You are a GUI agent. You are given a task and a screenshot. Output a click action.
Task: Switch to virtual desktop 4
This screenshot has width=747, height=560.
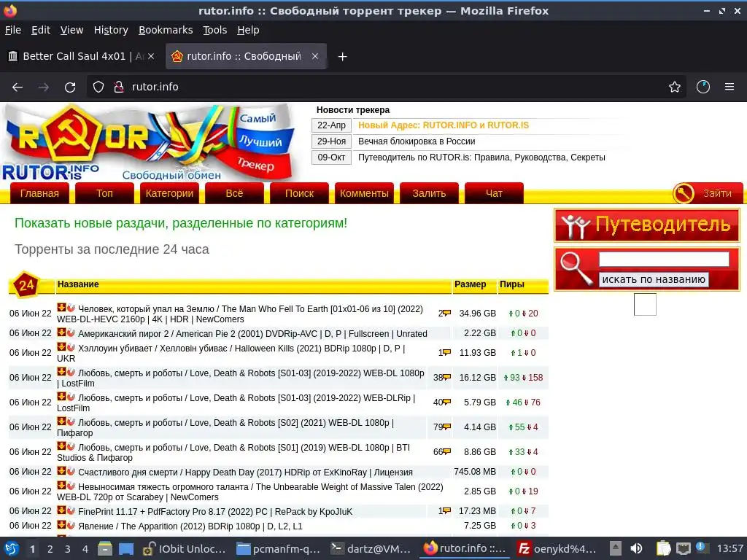85,549
